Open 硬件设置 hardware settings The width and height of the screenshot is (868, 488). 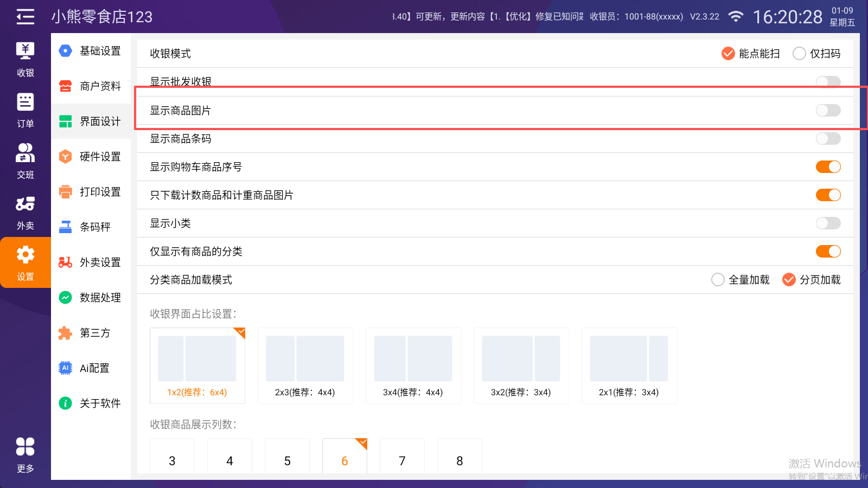(x=91, y=157)
